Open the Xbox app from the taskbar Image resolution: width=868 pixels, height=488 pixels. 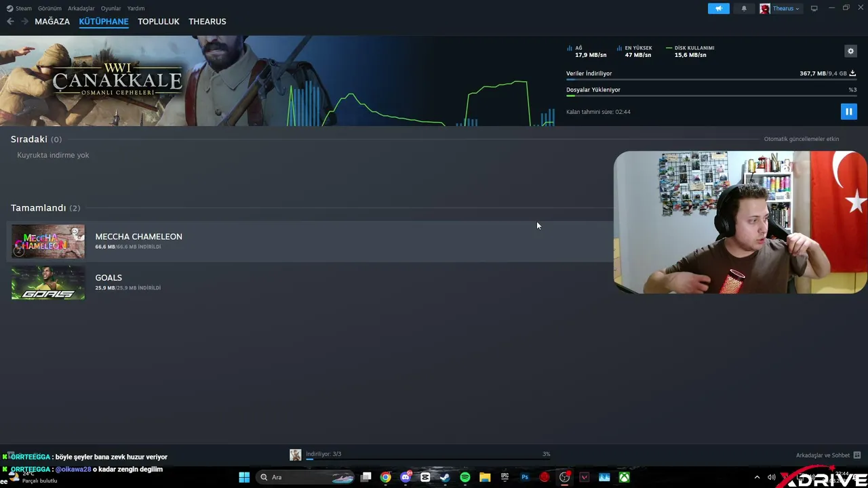point(624,477)
